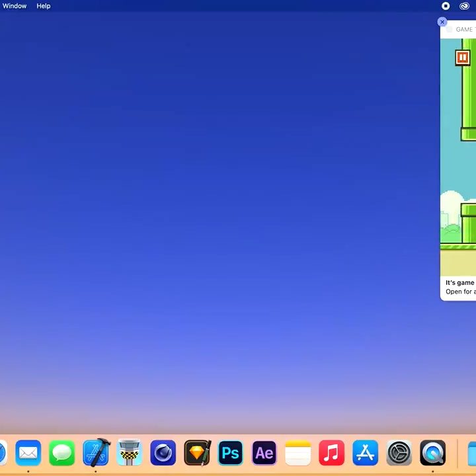Launch Cinema 4D from the Dock

point(163,453)
